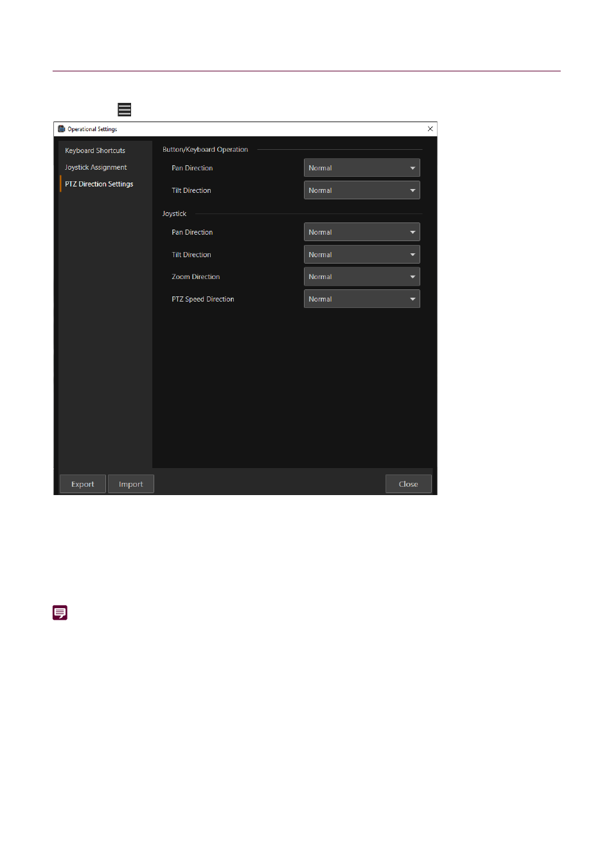Click the Operational Settings title bar app icon
Viewport: 613px width, 868px height.
(62, 129)
